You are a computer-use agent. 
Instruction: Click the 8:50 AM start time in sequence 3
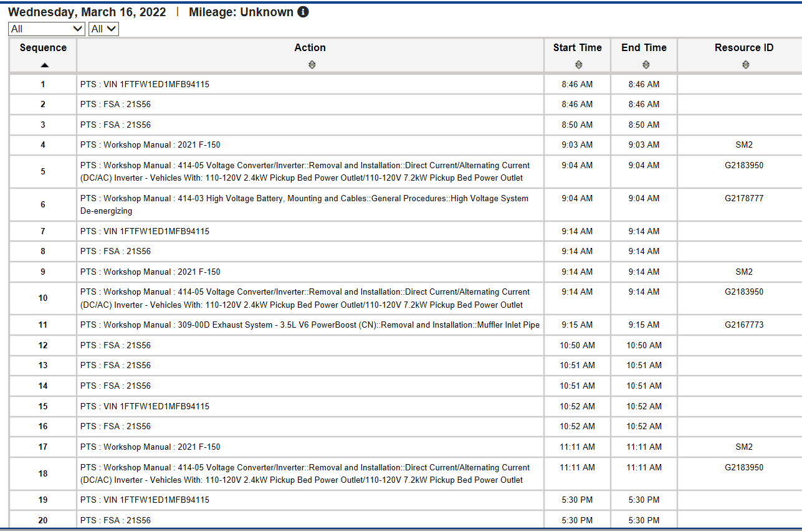tap(577, 125)
